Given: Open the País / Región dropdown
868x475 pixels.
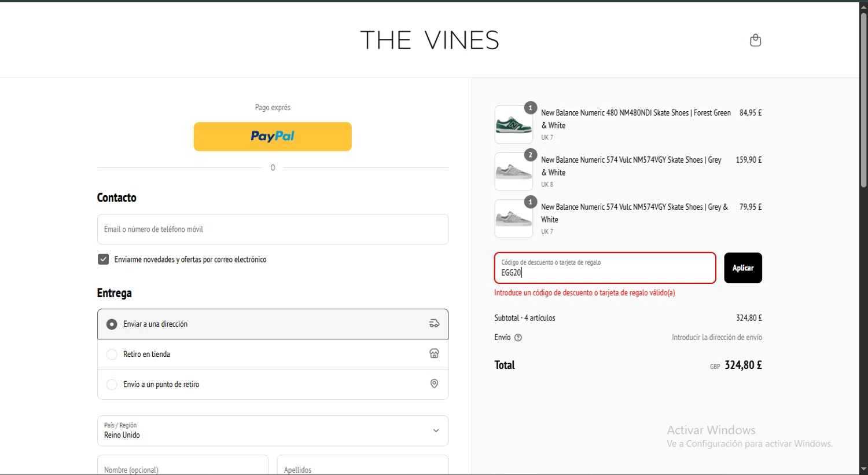Looking at the screenshot, I should (x=273, y=430).
